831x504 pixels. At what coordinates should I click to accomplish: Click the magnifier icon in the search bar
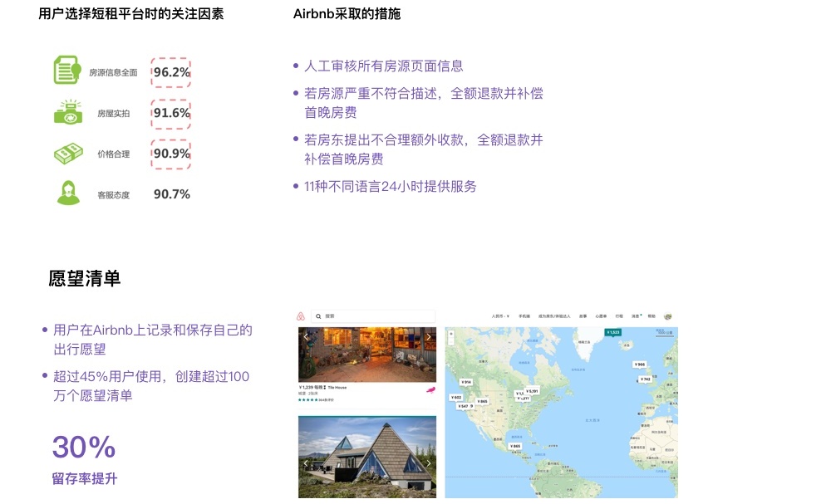click(x=318, y=316)
